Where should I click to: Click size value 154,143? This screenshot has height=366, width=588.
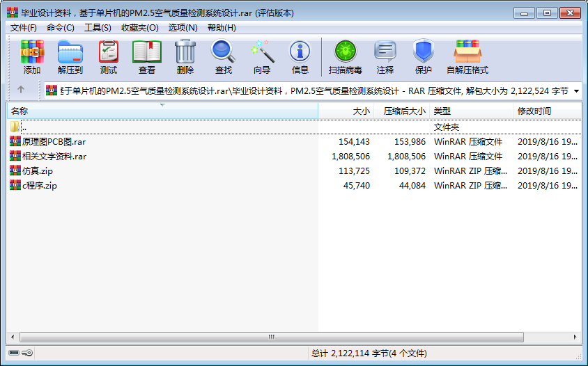click(x=354, y=142)
